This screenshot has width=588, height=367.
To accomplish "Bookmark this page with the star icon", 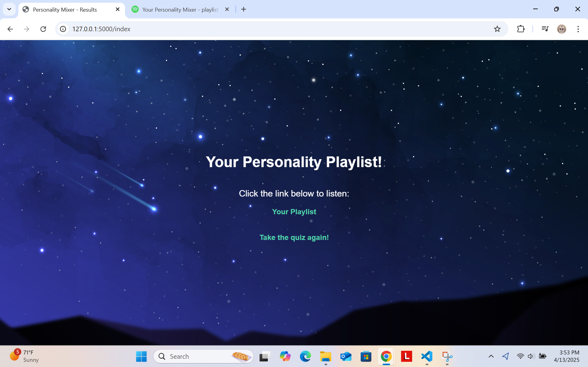I will point(497,29).
